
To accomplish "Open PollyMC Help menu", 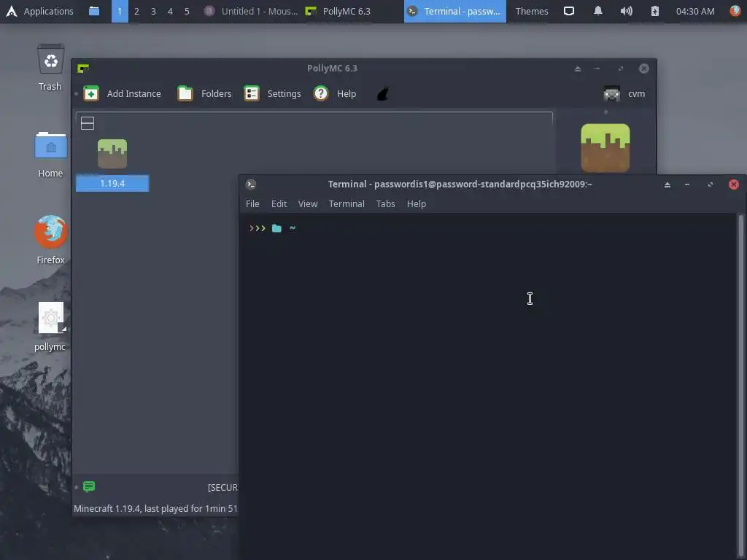I will [335, 94].
